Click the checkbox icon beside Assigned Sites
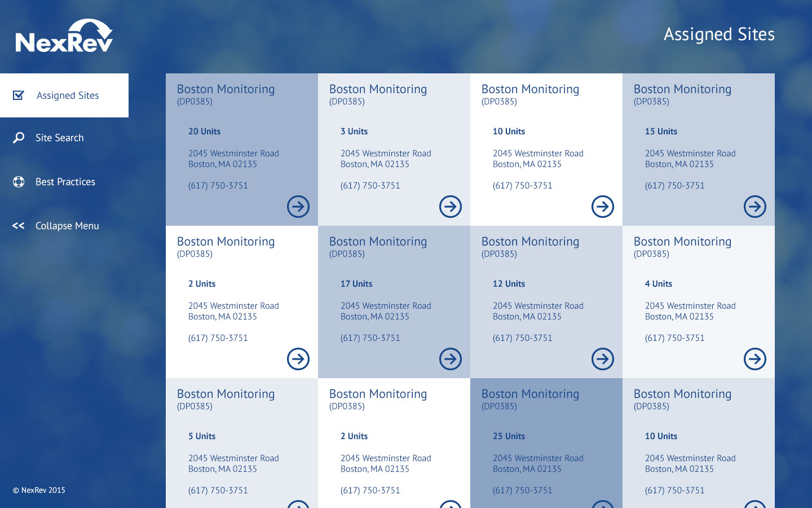The image size is (812, 508). pos(19,95)
